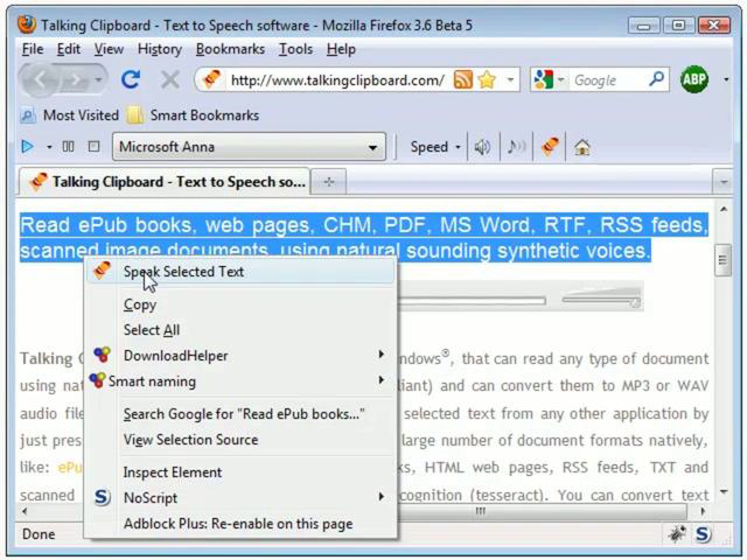Image resolution: width=747 pixels, height=560 pixels.
Task: Expand the Smart naming submenu
Action: tap(241, 381)
